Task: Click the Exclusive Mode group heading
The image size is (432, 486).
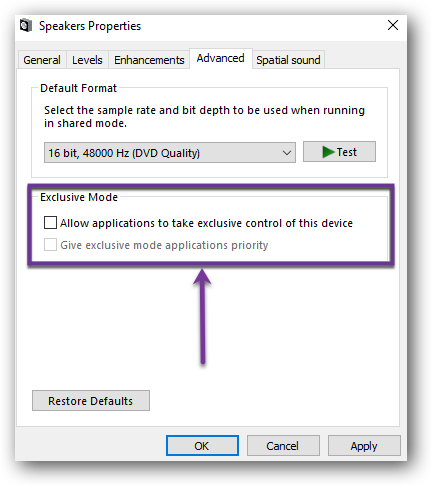Action: tap(79, 197)
